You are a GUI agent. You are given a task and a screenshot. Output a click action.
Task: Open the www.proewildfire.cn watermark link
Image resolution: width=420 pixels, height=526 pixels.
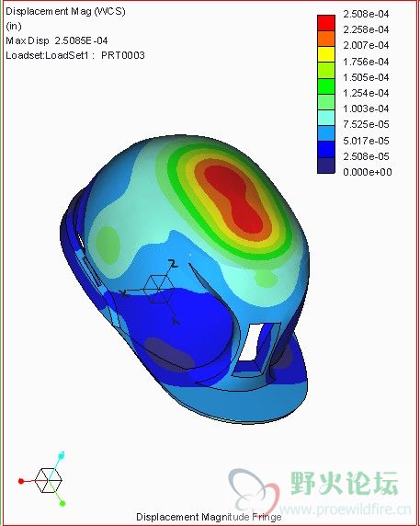click(x=346, y=509)
